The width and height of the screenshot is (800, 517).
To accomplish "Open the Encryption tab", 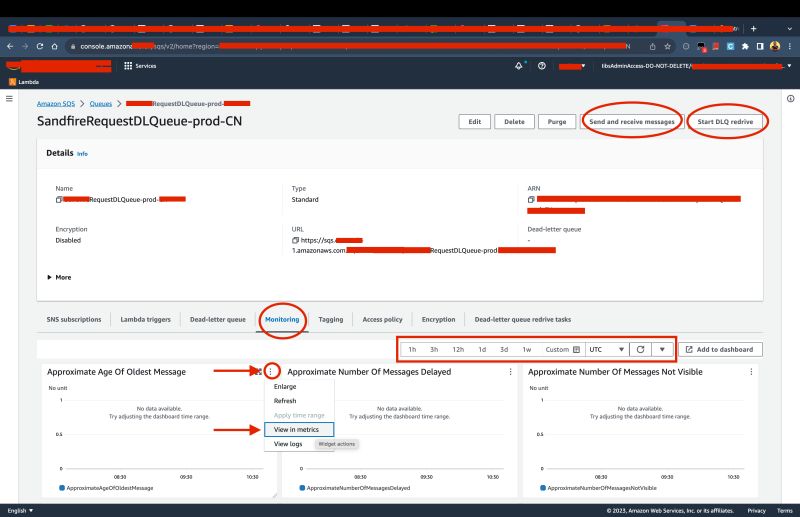I will coord(438,319).
